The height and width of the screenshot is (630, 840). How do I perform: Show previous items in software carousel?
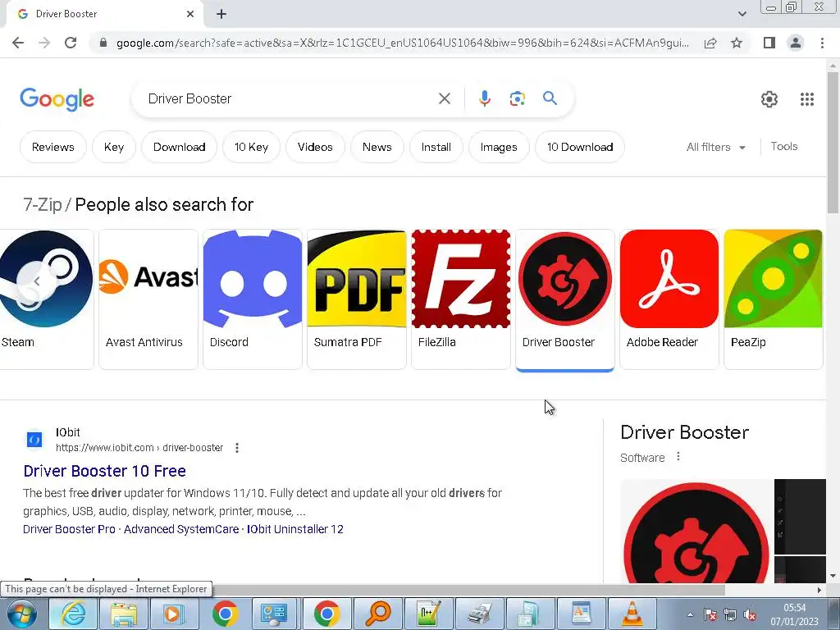36,281
